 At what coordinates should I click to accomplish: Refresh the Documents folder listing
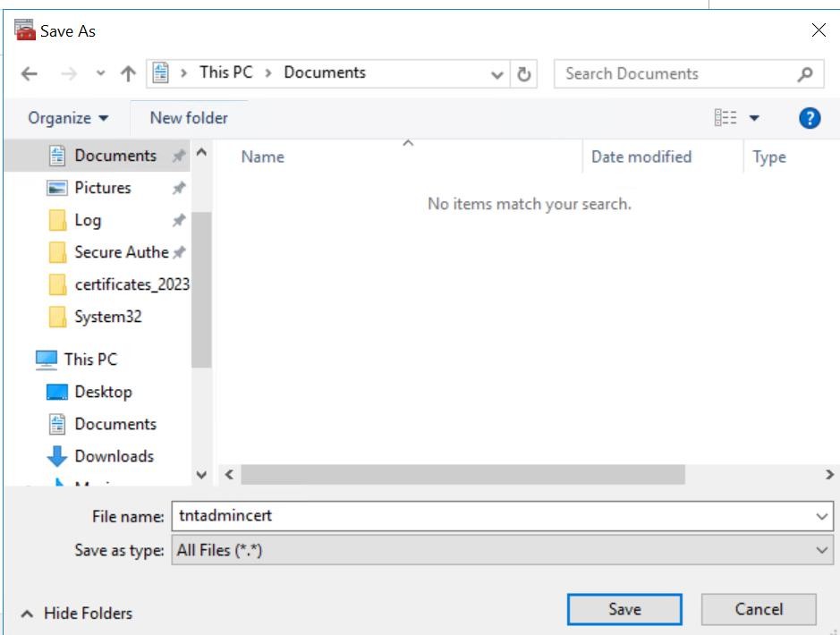coord(524,74)
